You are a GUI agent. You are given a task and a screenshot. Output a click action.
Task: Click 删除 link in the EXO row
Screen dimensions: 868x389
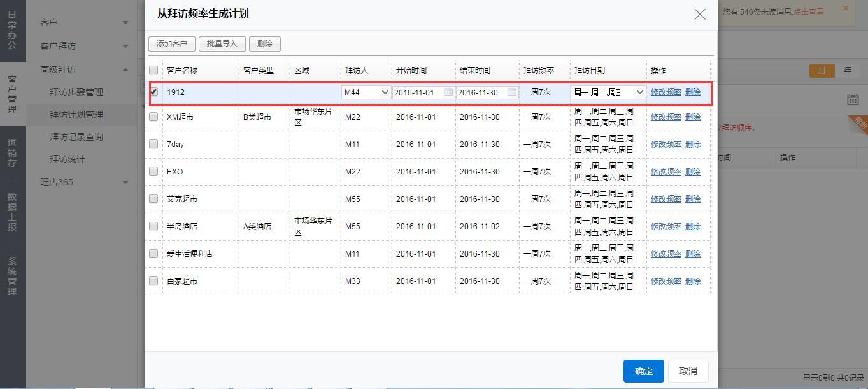(692, 172)
